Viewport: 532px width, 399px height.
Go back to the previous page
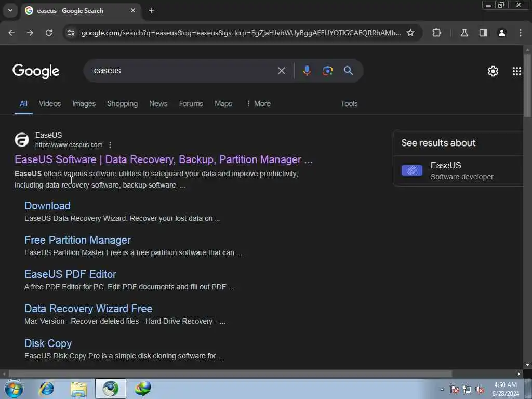coord(11,33)
